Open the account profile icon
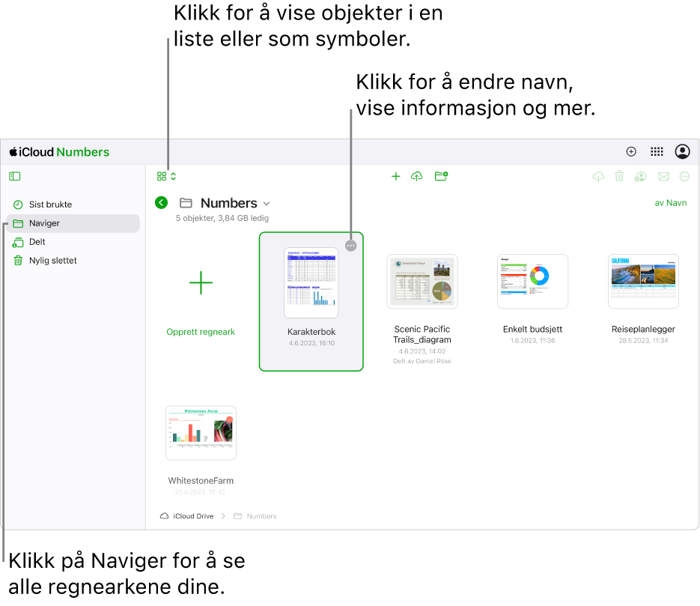The image size is (700, 606). click(682, 152)
